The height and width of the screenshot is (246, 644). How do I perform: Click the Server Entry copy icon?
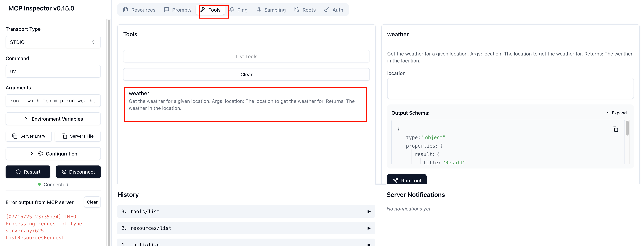(x=15, y=136)
